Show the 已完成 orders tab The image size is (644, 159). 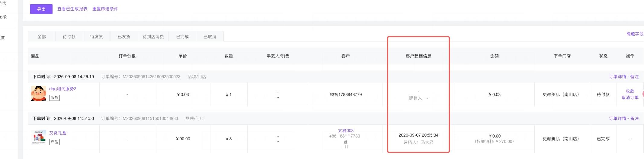click(x=182, y=37)
